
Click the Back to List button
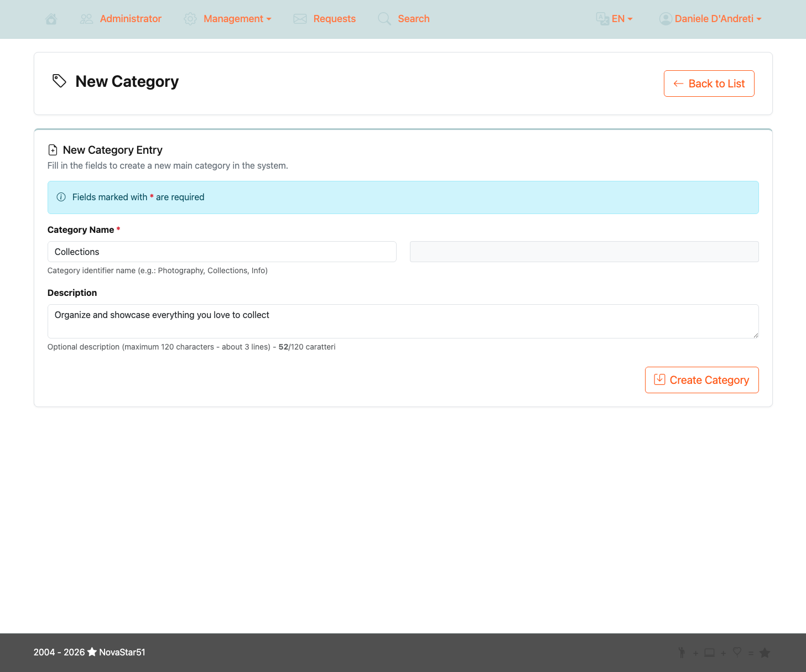click(x=709, y=84)
